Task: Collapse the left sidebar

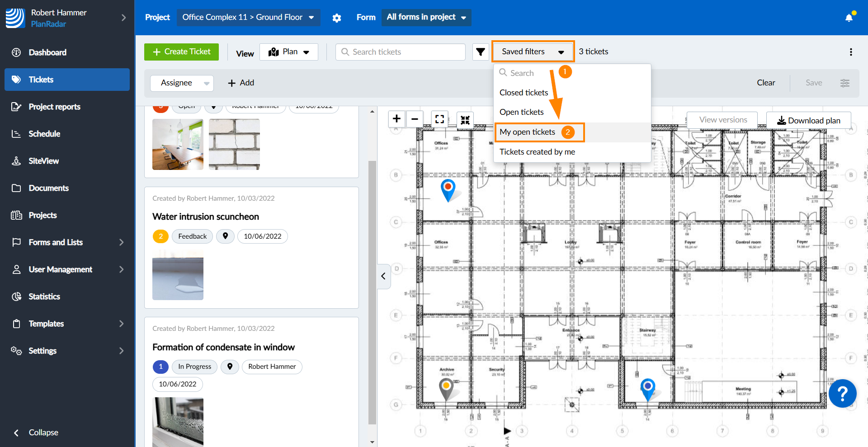Action: 36,433
